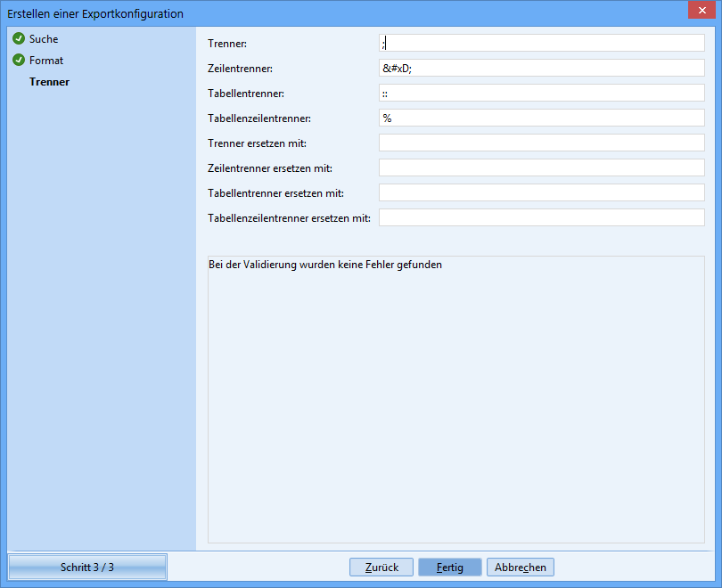Click the 'Zeilentrenner ersetzen mit' text box
The height and width of the screenshot is (588, 722).
pos(541,167)
